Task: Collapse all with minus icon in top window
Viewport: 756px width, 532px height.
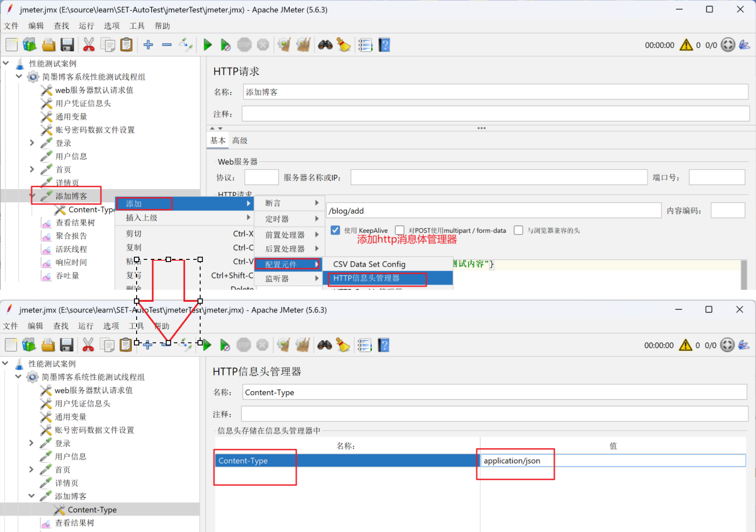Action: pos(167,45)
